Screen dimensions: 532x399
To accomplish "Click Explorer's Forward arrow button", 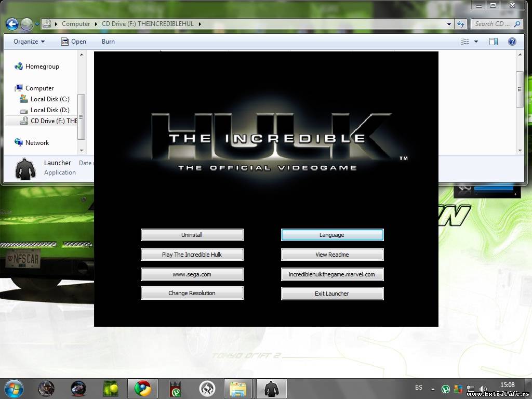I will [27, 24].
